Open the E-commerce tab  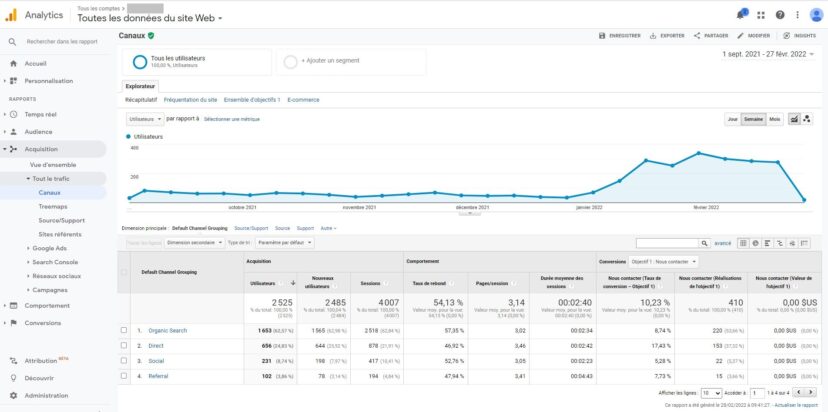(x=303, y=100)
